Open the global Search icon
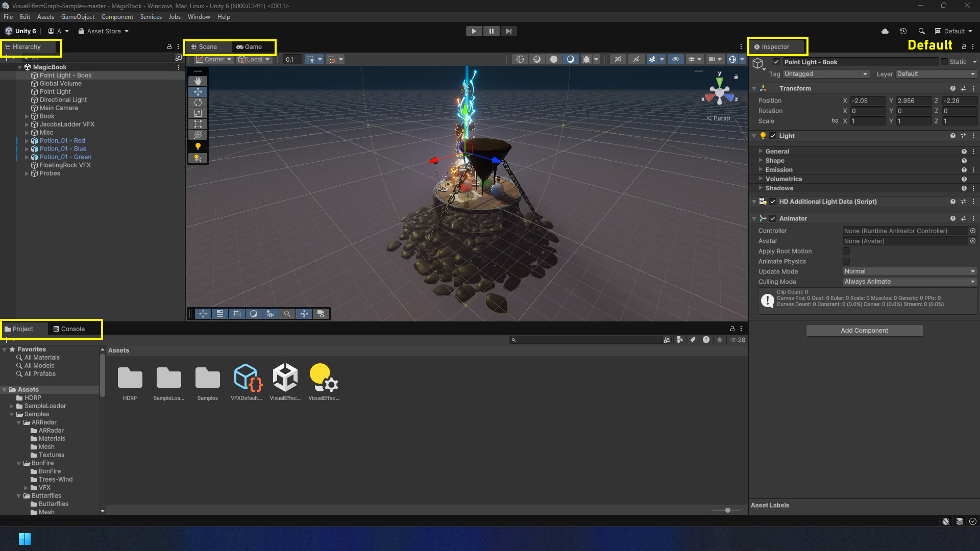 (x=922, y=31)
